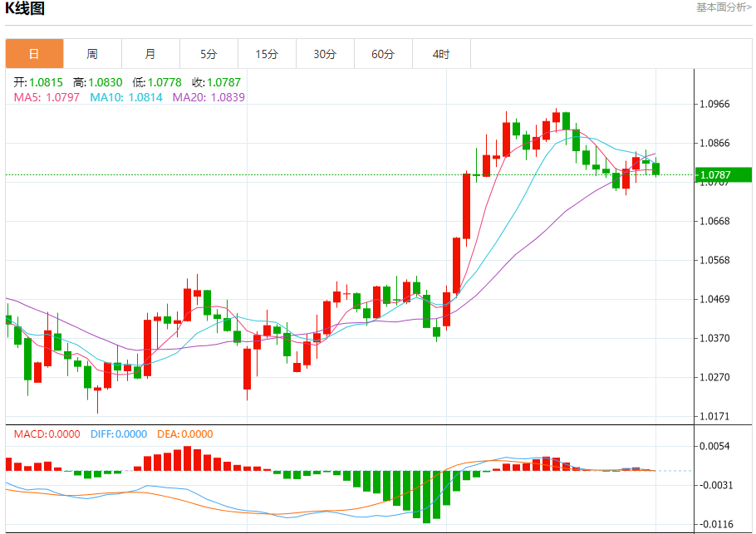Image resolution: width=756 pixels, height=534 pixels.
Task: Open the 月 (monthly) chart tab
Action: pos(150,54)
